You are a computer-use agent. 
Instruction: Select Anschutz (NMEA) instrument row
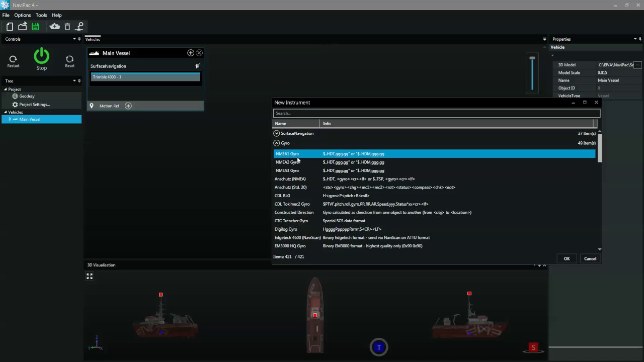pyautogui.click(x=434, y=179)
